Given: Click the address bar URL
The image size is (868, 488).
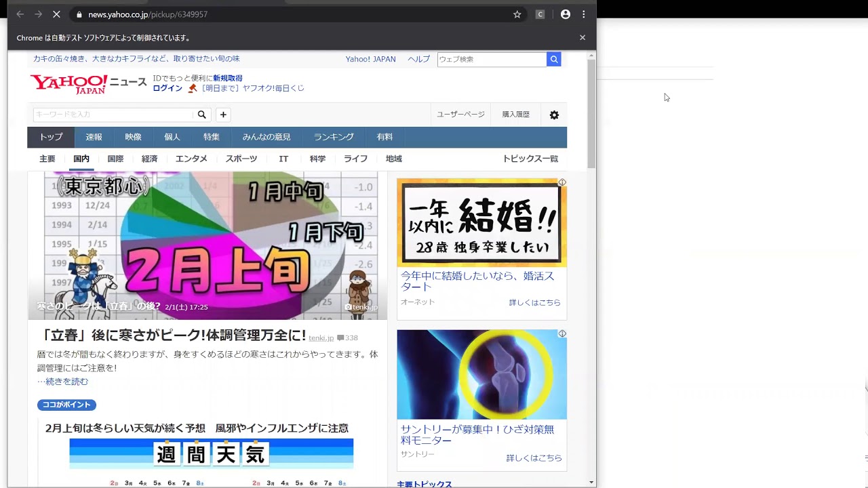Looking at the screenshot, I should (148, 14).
